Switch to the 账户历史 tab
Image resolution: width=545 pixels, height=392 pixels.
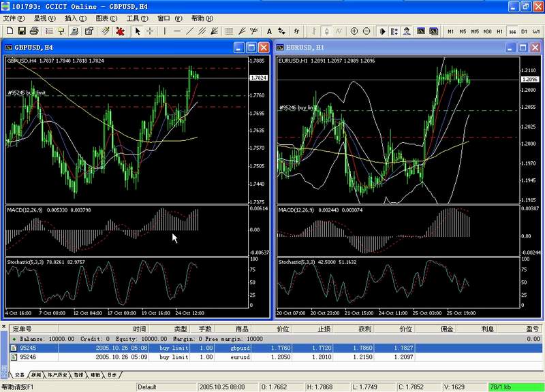click(x=56, y=375)
